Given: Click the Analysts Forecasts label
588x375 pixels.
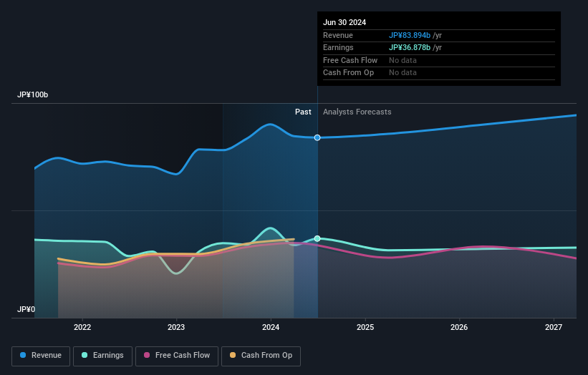Looking at the screenshot, I should pos(357,112).
